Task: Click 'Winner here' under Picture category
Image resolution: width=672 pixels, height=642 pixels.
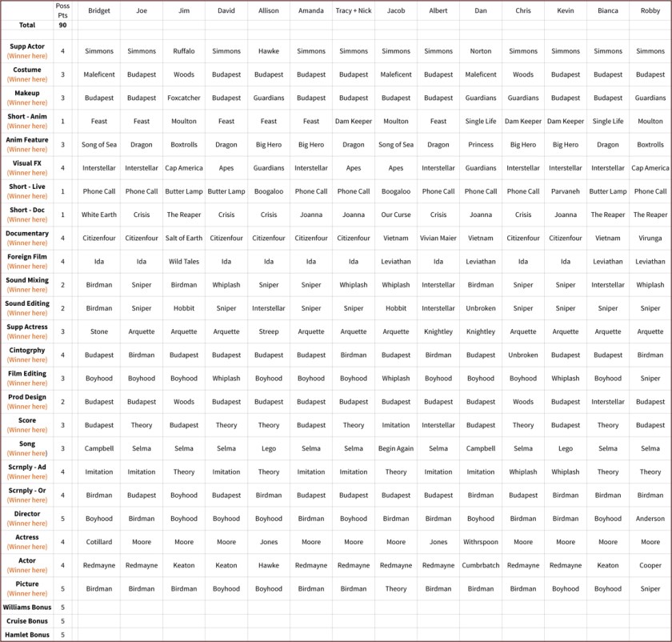Action: (27, 594)
